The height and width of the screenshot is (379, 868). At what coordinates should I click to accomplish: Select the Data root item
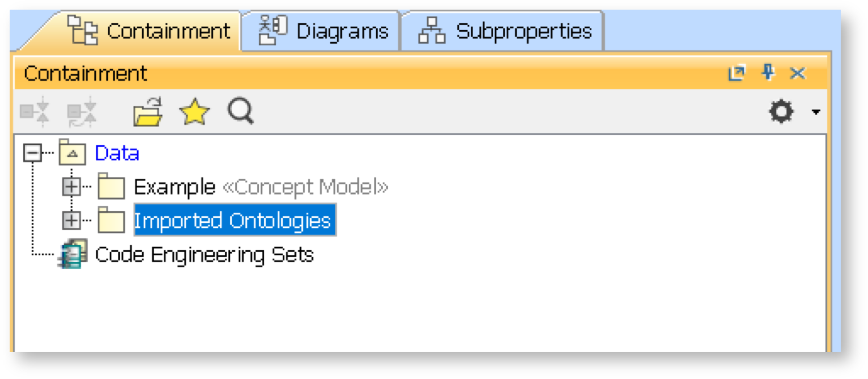point(116,153)
